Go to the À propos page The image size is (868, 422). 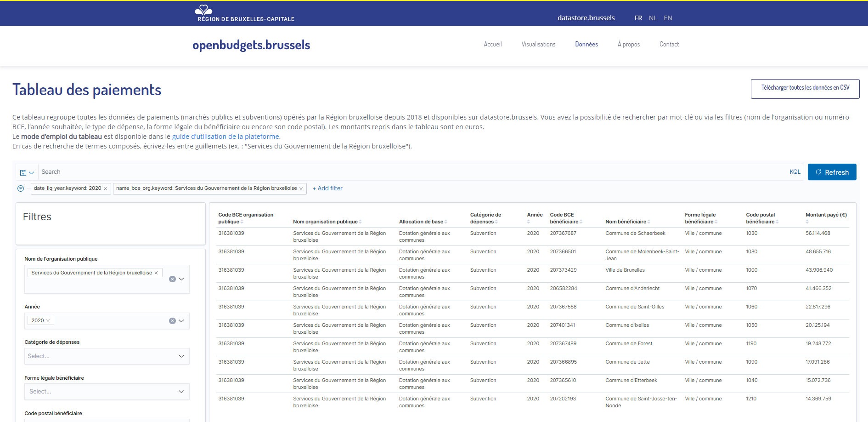click(x=628, y=45)
